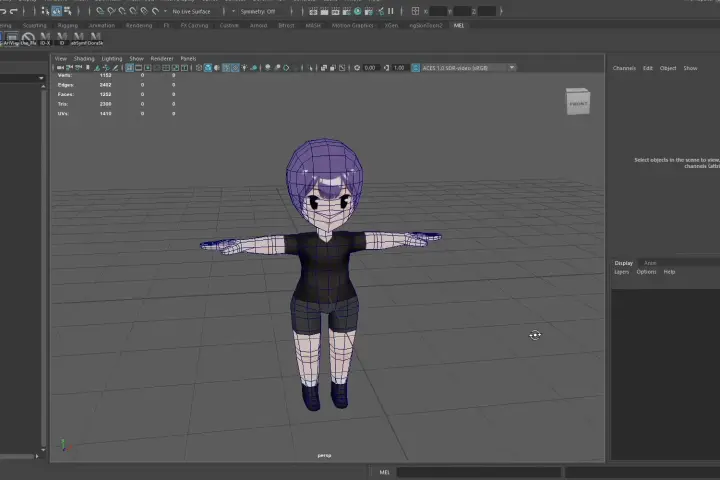This screenshot has height=480, width=720.
Task: Start IPR render icon
Action: 335,11
